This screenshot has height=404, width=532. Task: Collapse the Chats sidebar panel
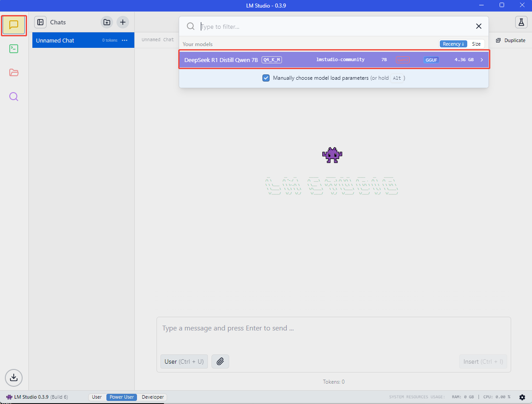point(40,22)
